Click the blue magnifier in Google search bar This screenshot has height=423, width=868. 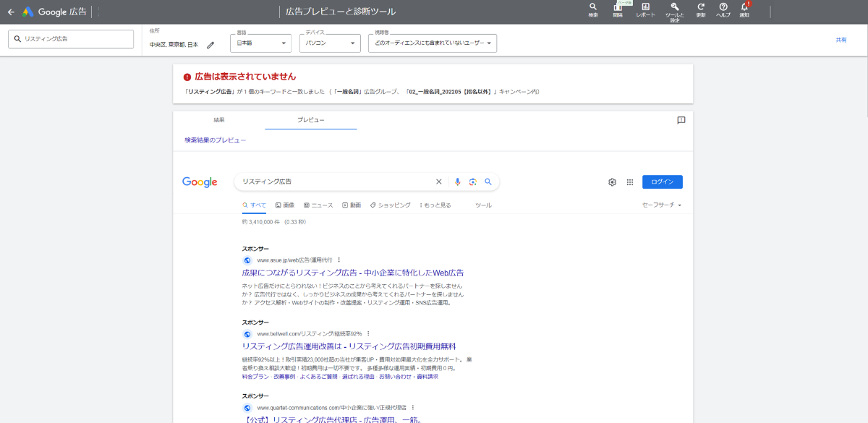coord(488,181)
